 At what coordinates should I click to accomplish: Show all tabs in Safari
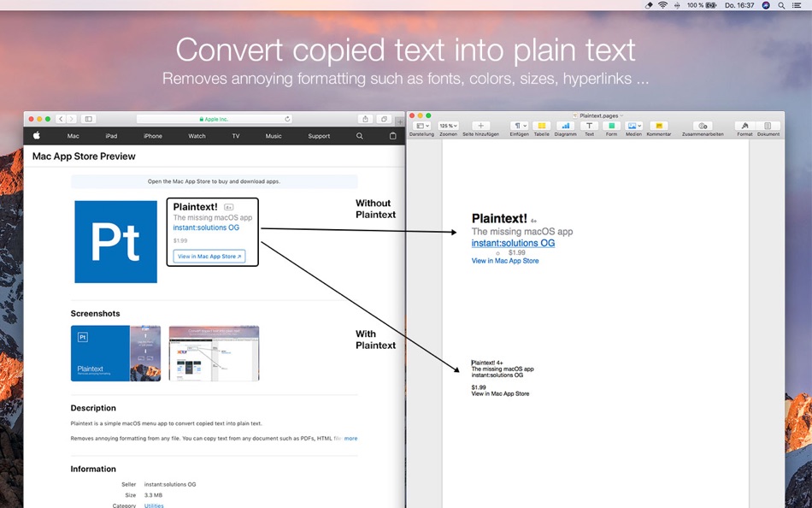(384, 119)
